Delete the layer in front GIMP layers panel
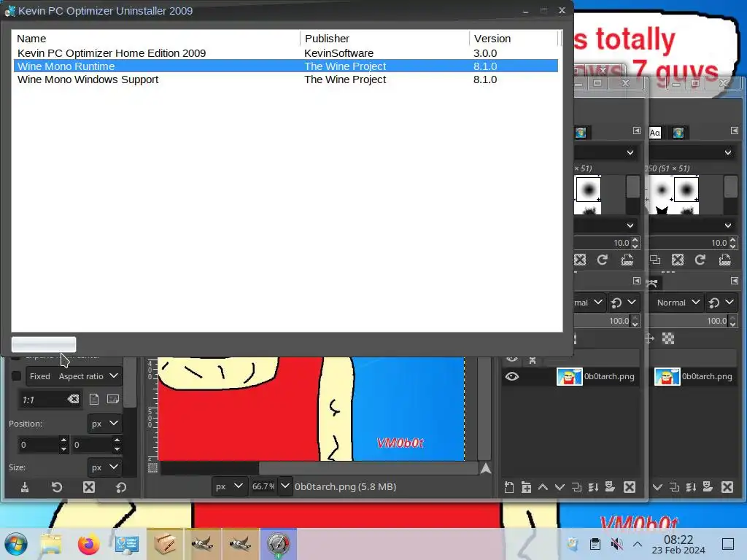Screen dimensions: 747x560 tap(630, 487)
